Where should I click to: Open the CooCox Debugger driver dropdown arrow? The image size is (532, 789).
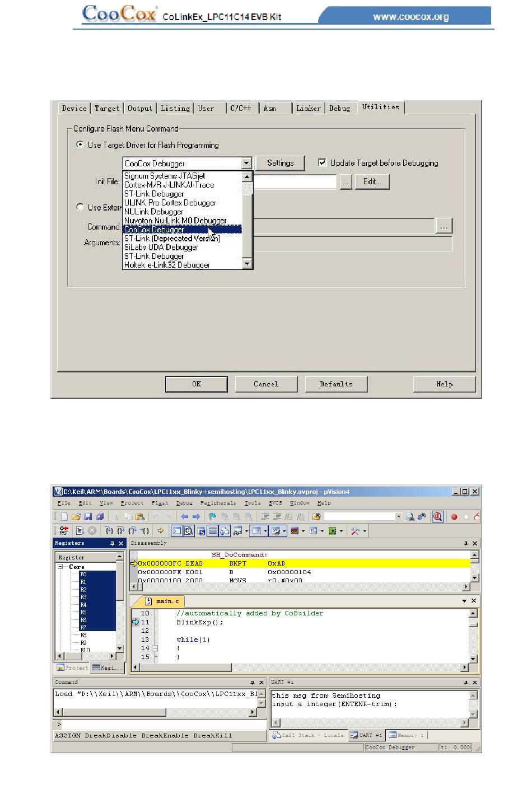click(x=246, y=164)
